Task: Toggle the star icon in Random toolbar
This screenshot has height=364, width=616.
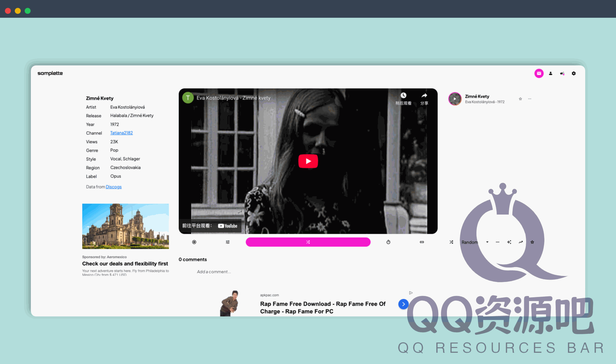Action: (532, 242)
